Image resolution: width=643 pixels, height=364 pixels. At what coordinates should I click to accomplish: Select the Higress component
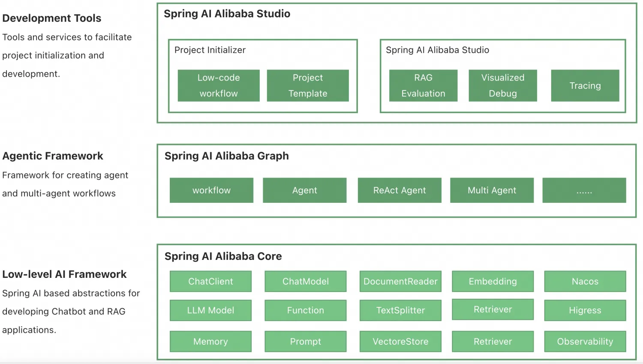(x=585, y=310)
